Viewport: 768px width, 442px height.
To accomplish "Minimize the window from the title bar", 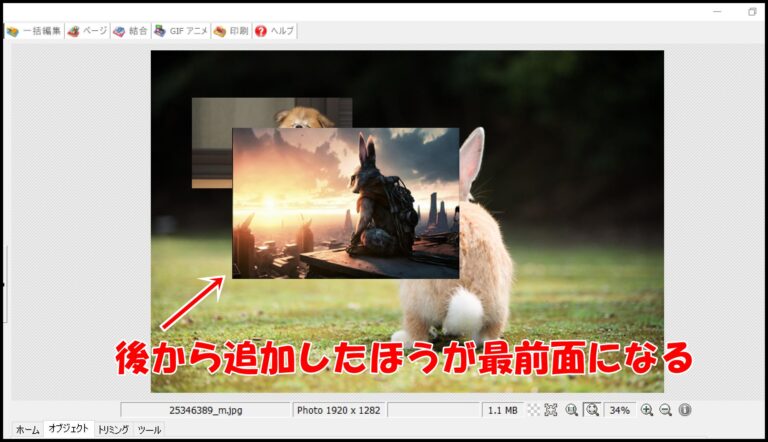I will tap(718, 12).
